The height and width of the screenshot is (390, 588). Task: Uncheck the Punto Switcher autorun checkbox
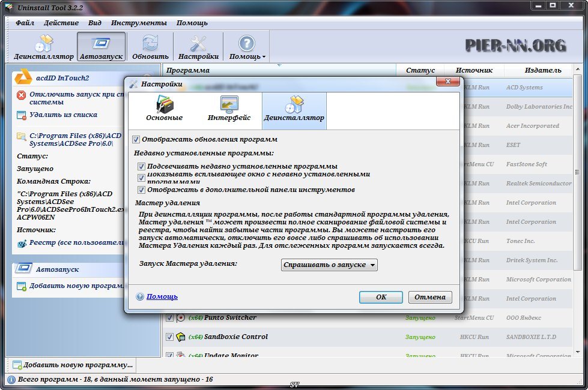point(169,317)
